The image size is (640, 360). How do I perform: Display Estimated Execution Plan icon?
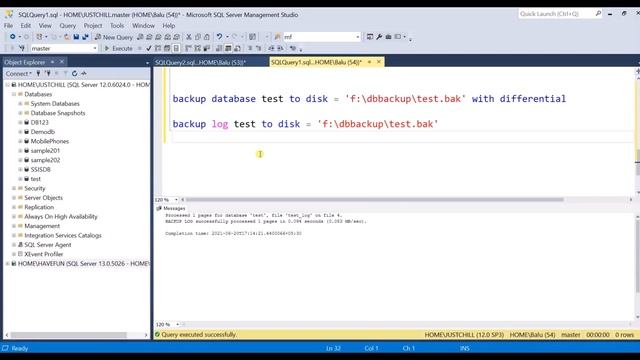click(158, 48)
